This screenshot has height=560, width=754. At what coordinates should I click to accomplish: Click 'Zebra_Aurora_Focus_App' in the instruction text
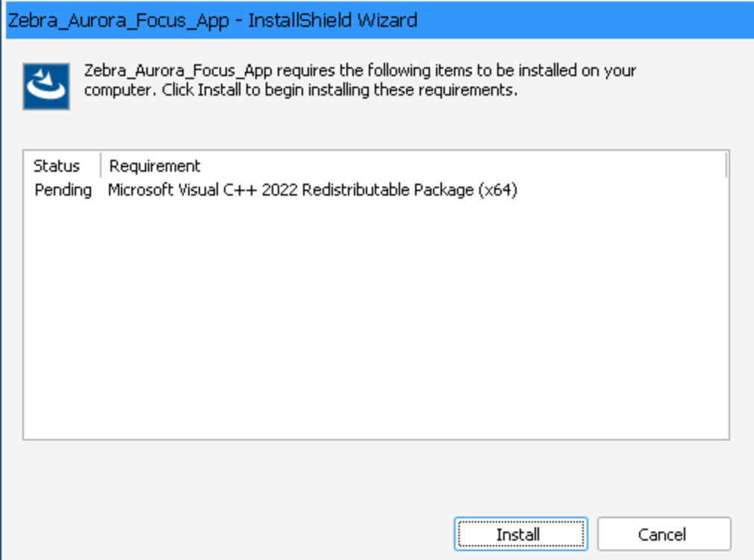coord(178,71)
